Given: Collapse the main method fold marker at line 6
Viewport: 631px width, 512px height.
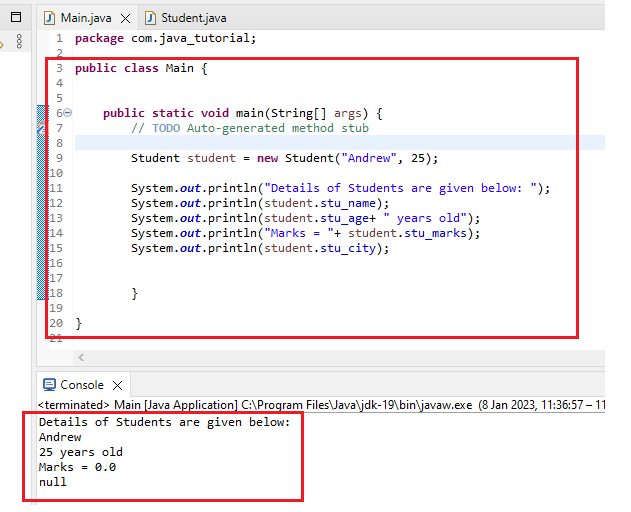Looking at the screenshot, I should 68,113.
